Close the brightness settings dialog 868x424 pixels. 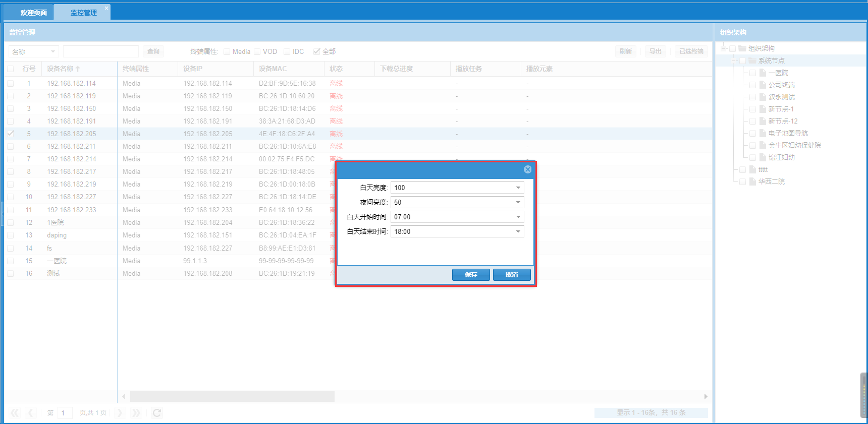(527, 169)
